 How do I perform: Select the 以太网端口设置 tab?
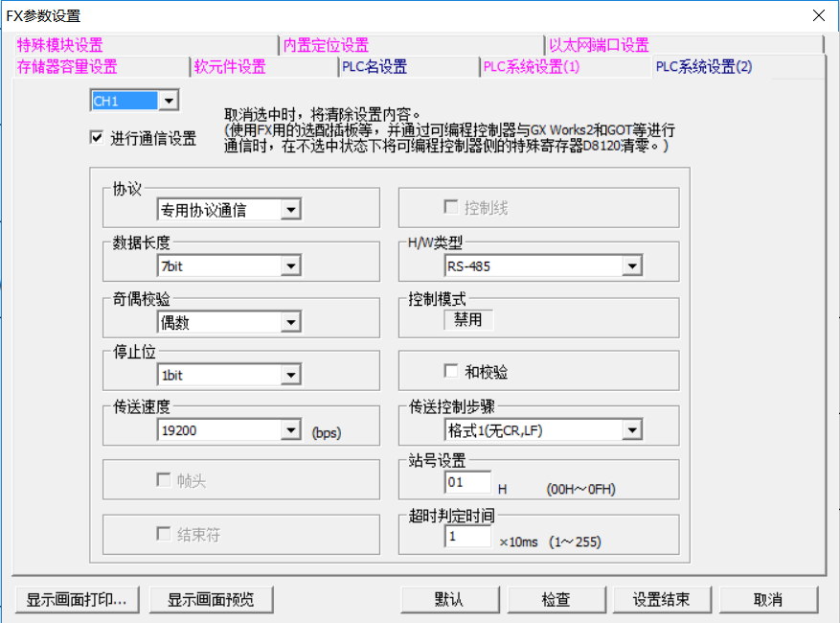pos(599,45)
